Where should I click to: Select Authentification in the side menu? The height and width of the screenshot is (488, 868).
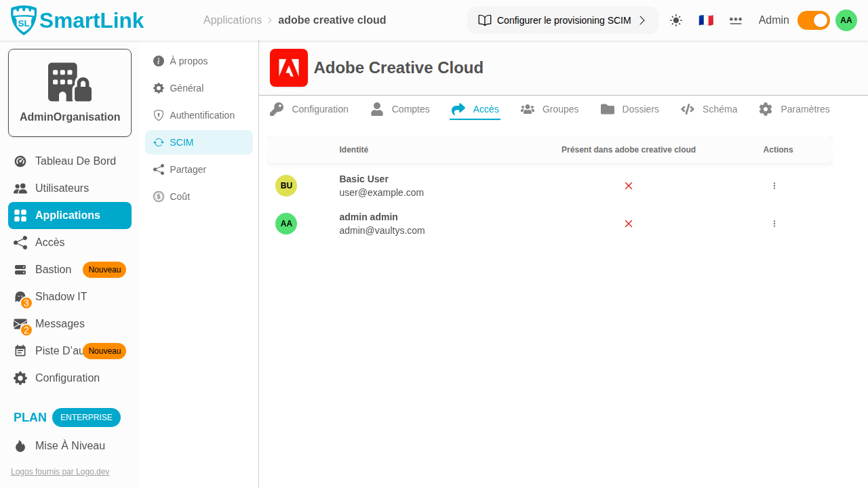[x=201, y=115]
